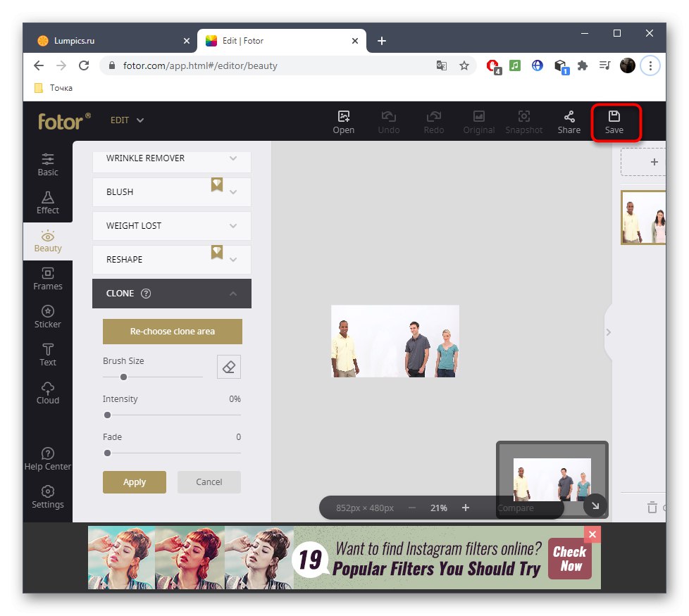Viewport: 689px width, 616px height.
Task: Select the Beauty sidebar panel
Action: coord(47,241)
